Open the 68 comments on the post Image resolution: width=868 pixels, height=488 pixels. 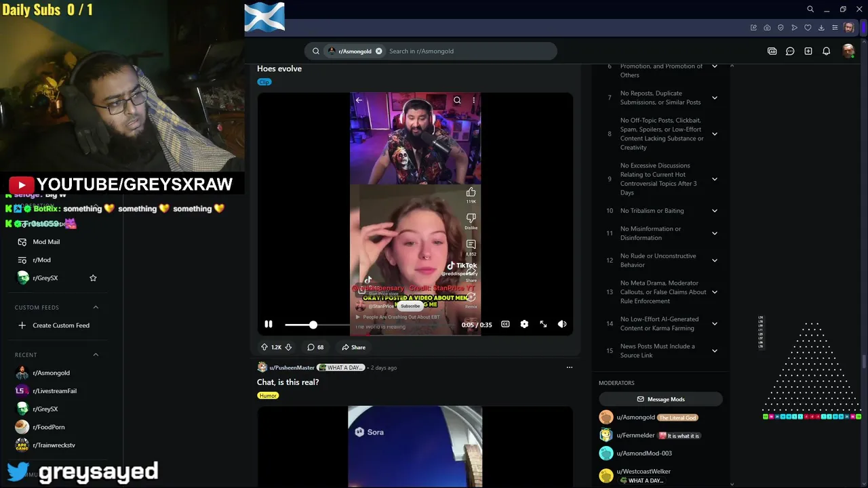click(x=315, y=347)
